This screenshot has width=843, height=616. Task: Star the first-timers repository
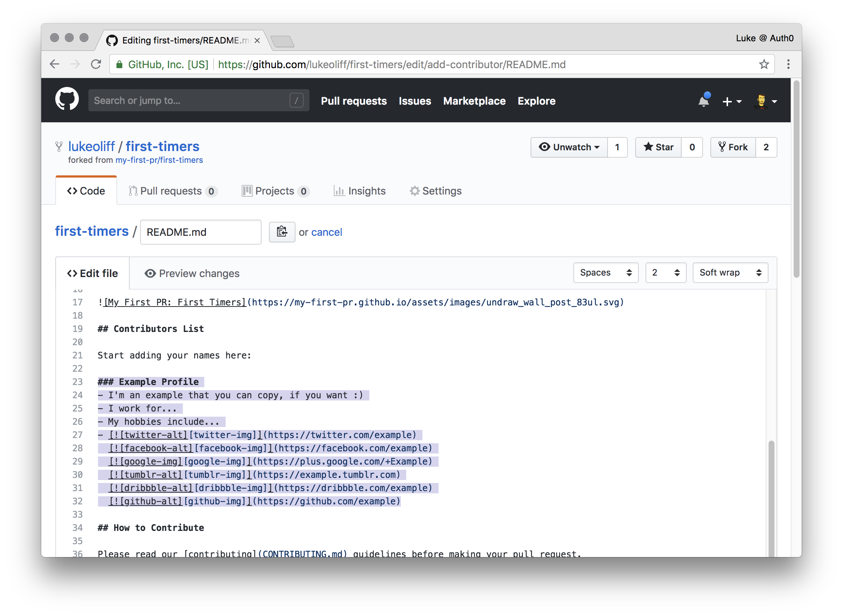658,147
